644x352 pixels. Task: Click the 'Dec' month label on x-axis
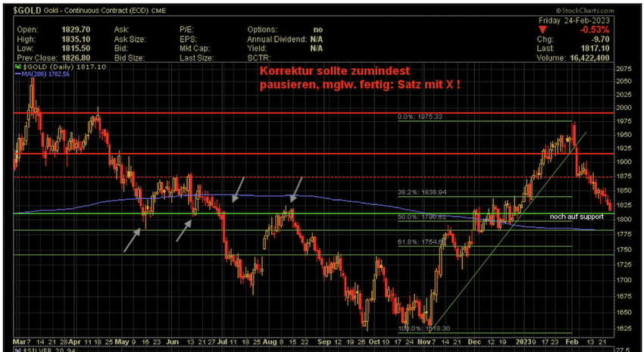(474, 341)
